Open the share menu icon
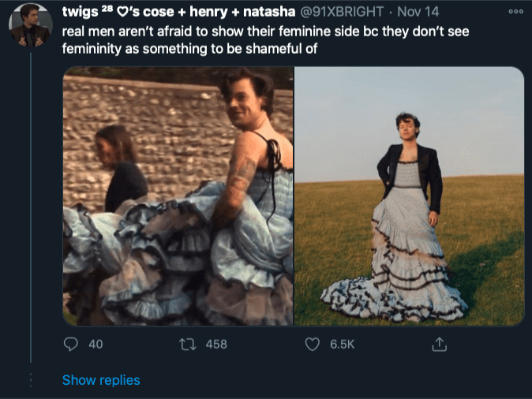This screenshot has height=399, width=532. (x=440, y=345)
